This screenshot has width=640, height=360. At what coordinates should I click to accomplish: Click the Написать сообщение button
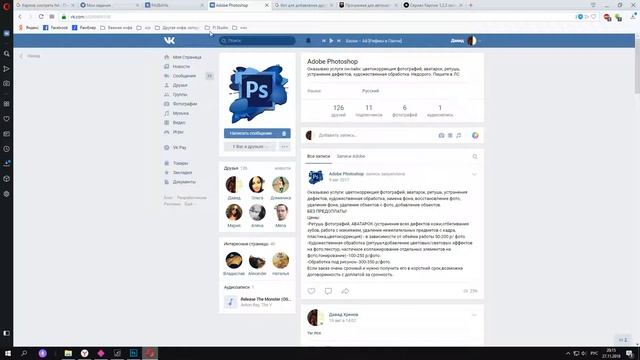pos(250,133)
